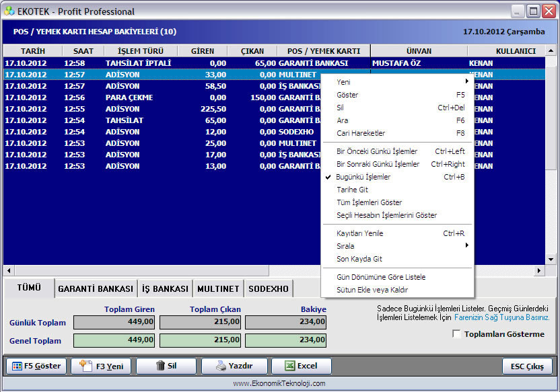Click the trash can icon on Sil button

point(160,366)
